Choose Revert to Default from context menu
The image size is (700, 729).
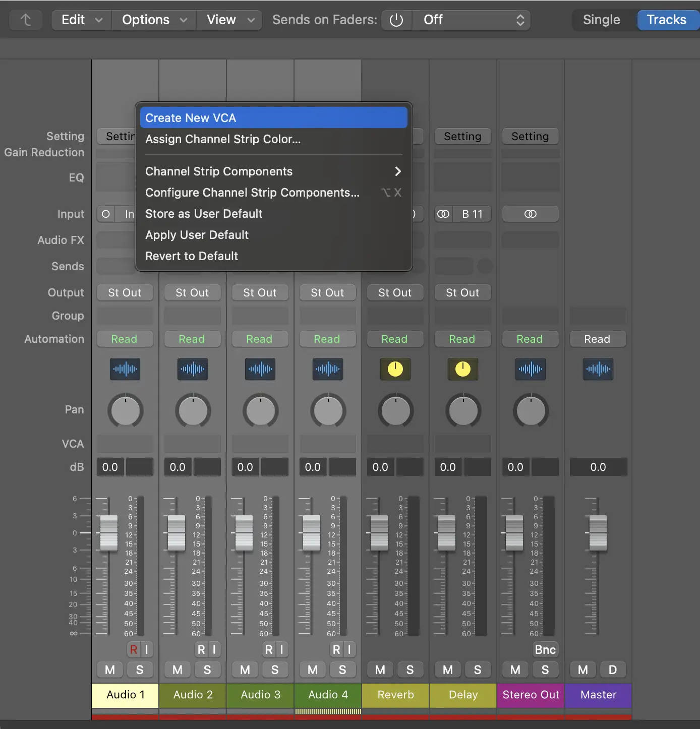pyautogui.click(x=192, y=256)
